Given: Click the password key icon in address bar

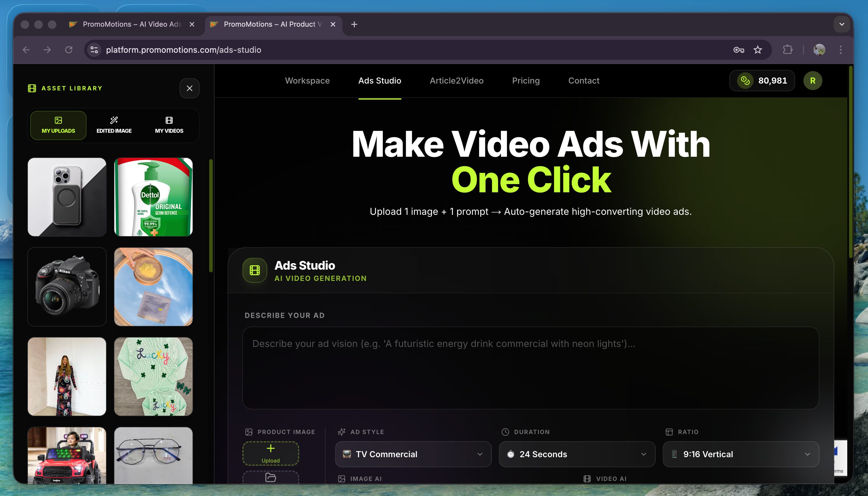Looking at the screenshot, I should click(738, 50).
